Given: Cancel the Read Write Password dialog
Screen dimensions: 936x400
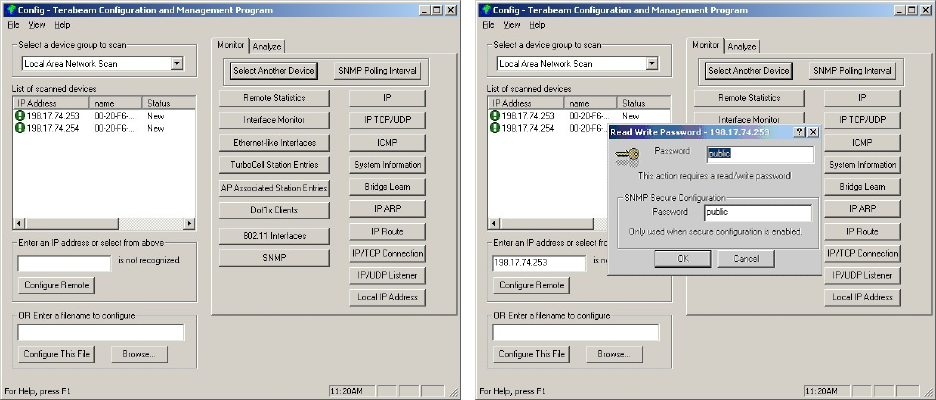Looking at the screenshot, I should tap(746, 259).
